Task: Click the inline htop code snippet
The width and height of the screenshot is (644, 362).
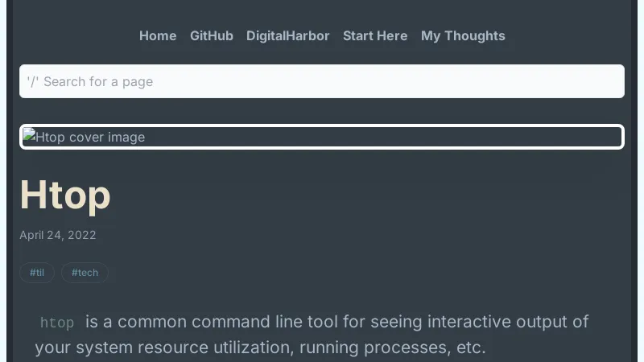Action: click(x=57, y=323)
